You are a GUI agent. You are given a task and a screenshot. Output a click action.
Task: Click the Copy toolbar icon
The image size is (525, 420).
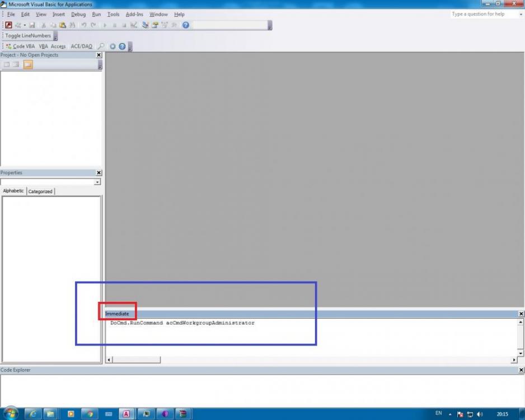coord(53,25)
